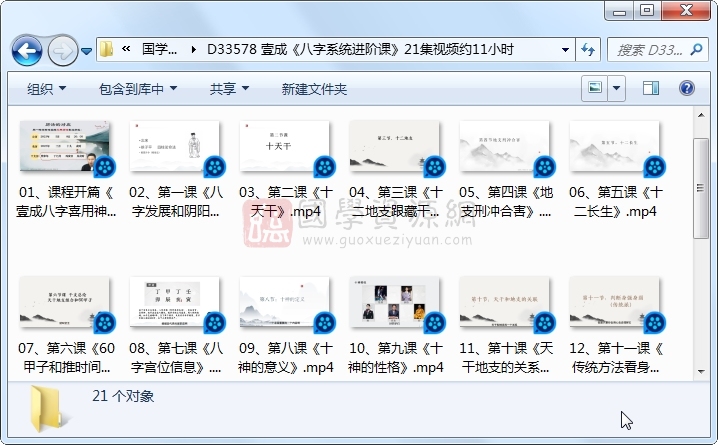Click film reel badge on 07 video
This screenshot has width=718, height=445.
click(105, 323)
